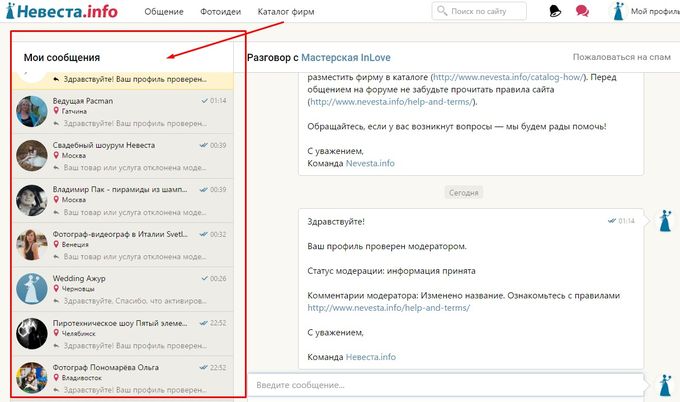
Task: Click Свадебный шоурум Невеста avatar
Action: [32, 156]
